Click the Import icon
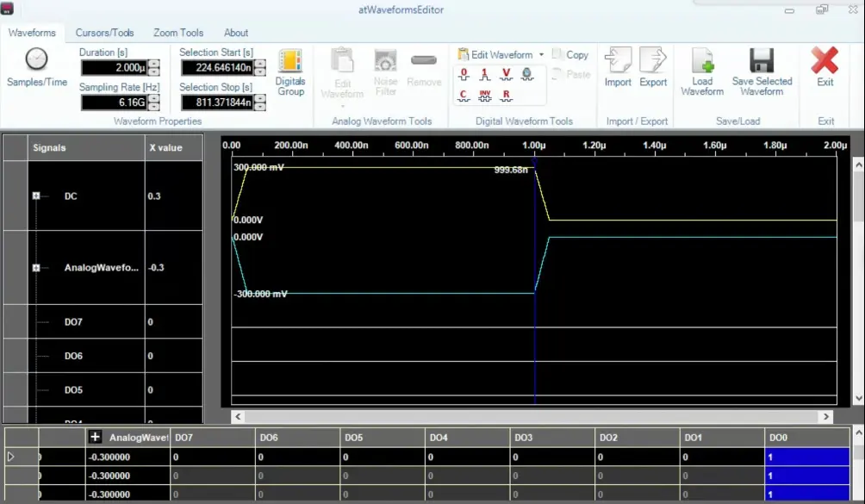This screenshot has height=504, width=865. 618,59
